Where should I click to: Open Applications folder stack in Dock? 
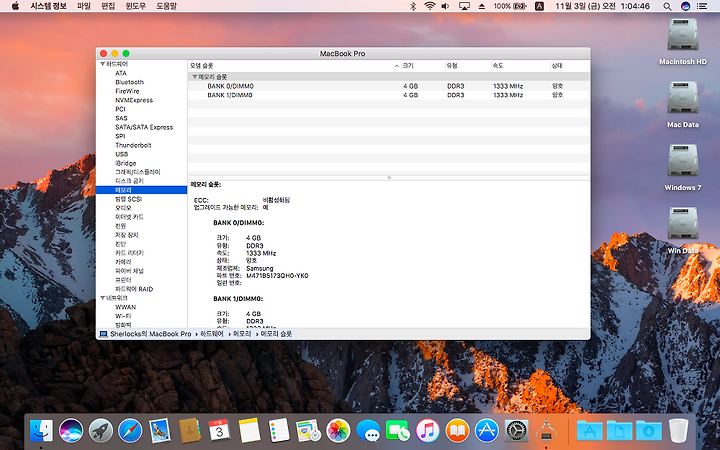tap(590, 431)
